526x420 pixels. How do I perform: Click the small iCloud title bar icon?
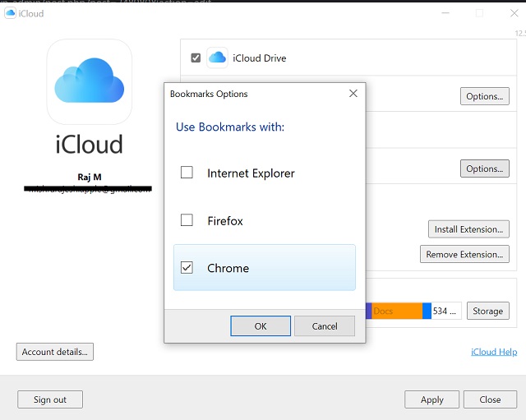[10, 13]
